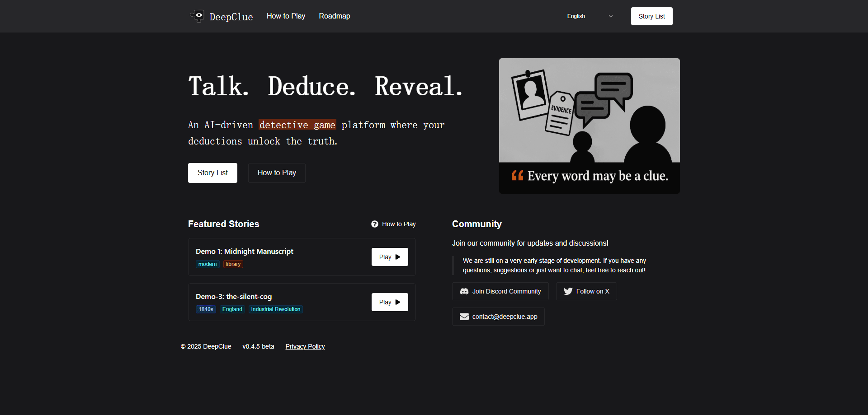868x415 pixels.
Task: Click the hero Story List button
Action: point(212,173)
